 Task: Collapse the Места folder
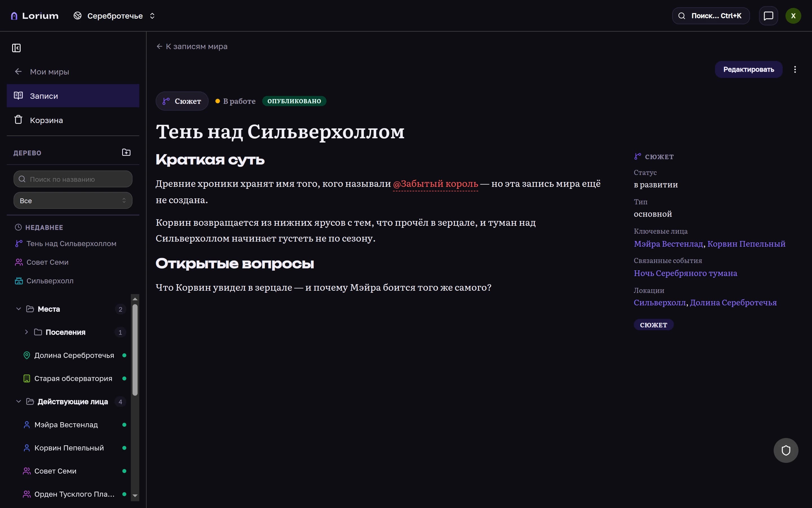[x=18, y=309]
